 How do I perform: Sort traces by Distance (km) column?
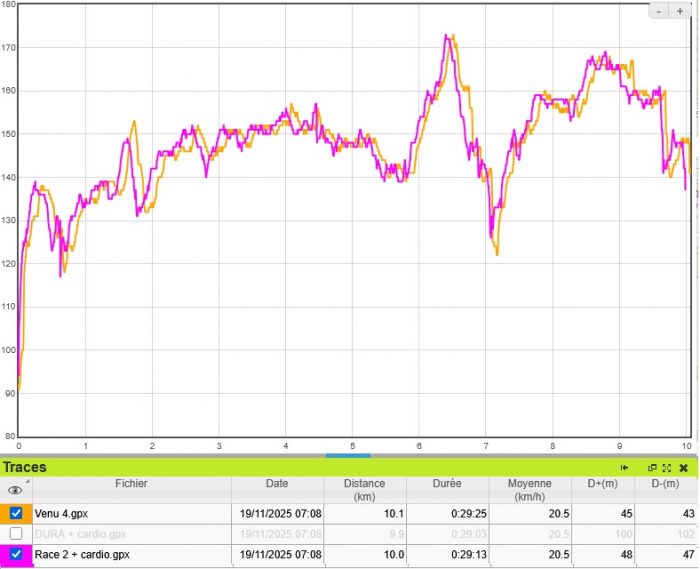[x=364, y=490]
